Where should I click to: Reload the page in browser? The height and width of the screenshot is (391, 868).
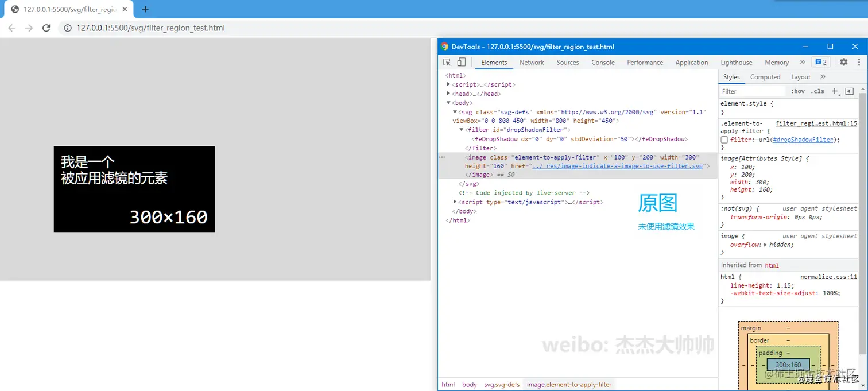(46, 28)
